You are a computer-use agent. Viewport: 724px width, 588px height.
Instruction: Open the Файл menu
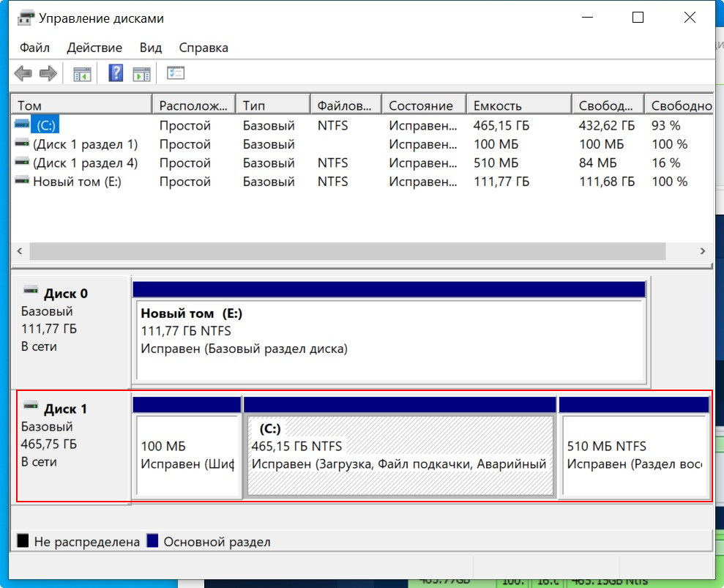(x=34, y=48)
